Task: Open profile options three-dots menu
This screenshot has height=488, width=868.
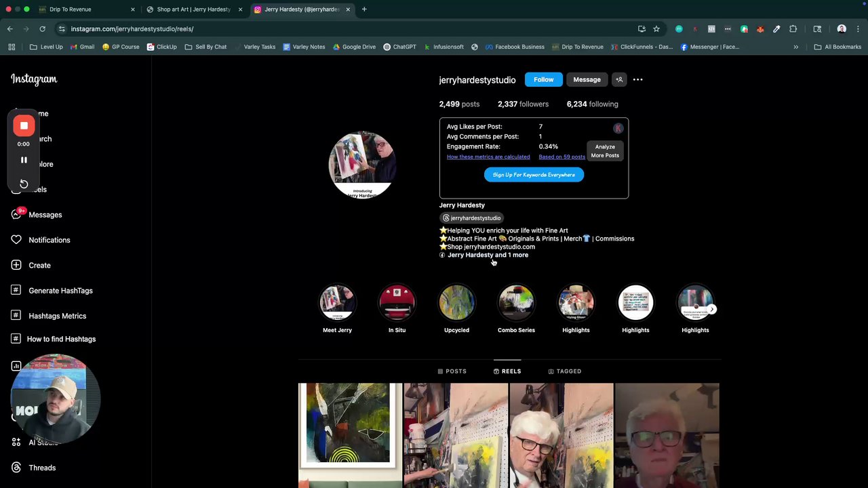Action: point(637,80)
